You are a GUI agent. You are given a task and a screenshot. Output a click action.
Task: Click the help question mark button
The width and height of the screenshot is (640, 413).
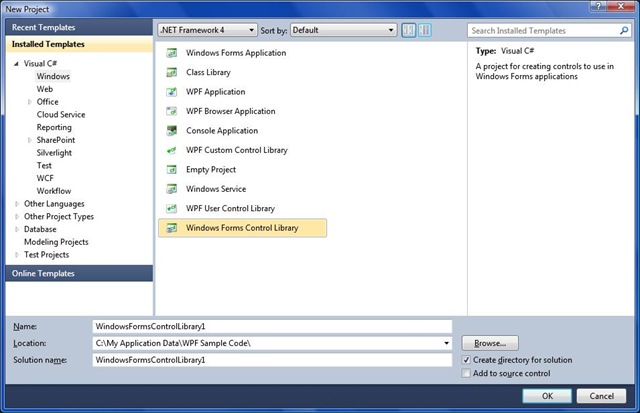coord(598,6)
